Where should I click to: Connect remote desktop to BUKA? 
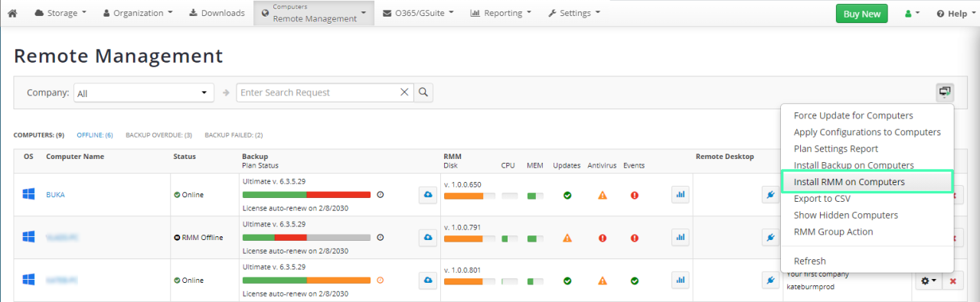(771, 195)
